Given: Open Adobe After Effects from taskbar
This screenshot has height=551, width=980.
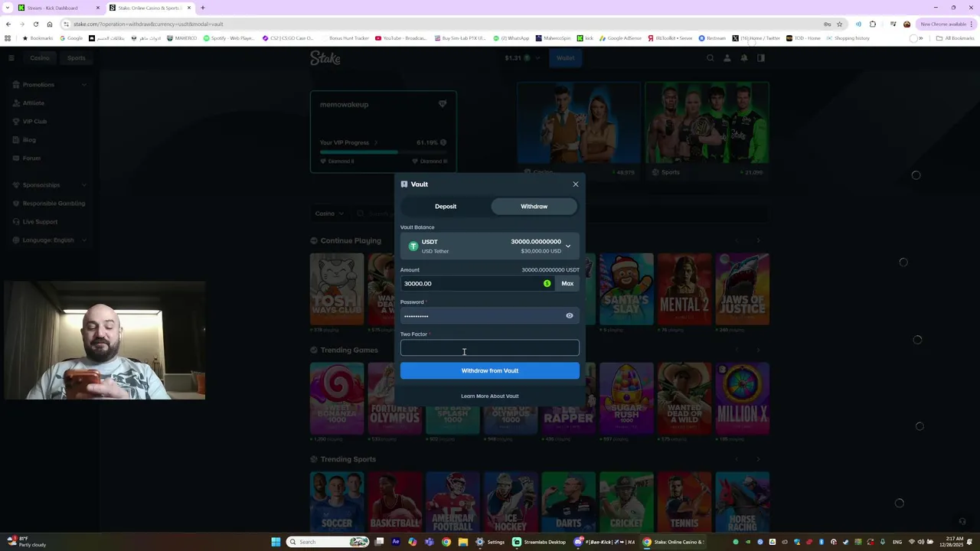Looking at the screenshot, I should point(396,542).
